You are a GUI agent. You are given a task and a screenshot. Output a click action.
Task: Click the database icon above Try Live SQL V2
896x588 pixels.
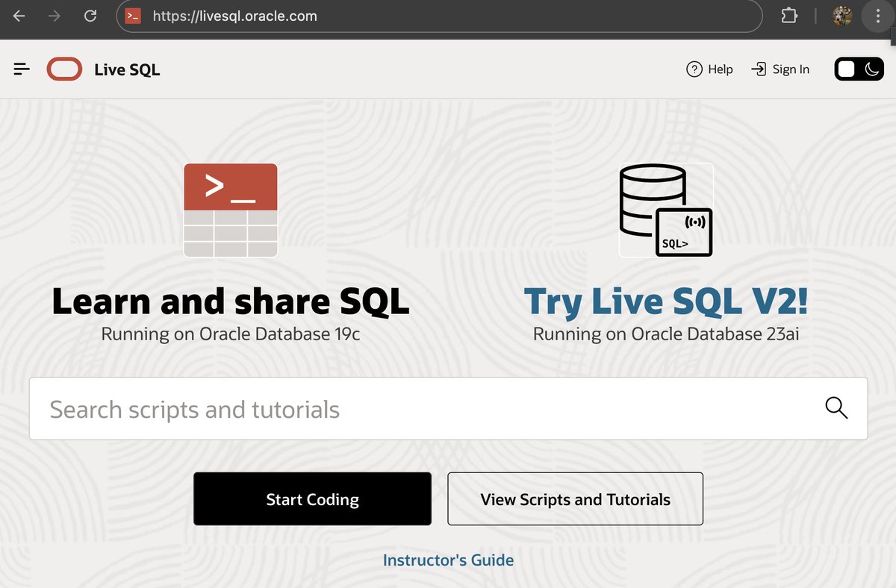665,210
